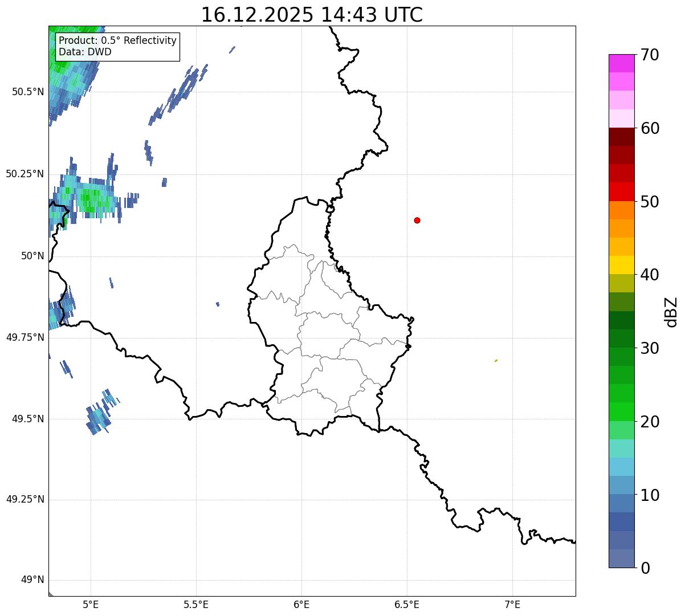The width and height of the screenshot is (685, 616).
Task: Click the longitude label "7°E"
Action: [x=512, y=604]
